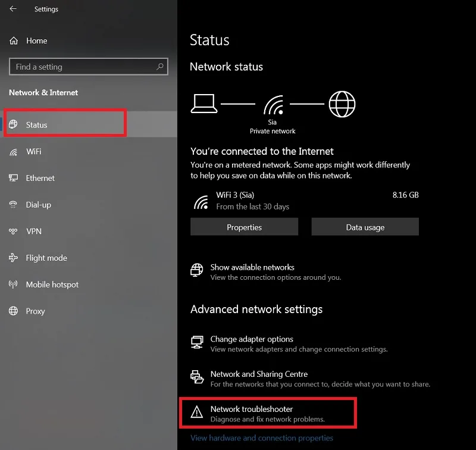The height and width of the screenshot is (450, 476).
Task: Select the VPN icon in sidebar
Action: click(13, 232)
